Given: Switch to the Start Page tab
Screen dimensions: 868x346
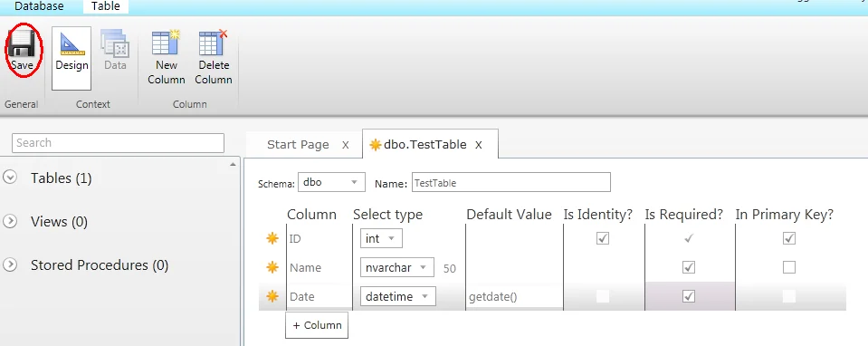Looking at the screenshot, I should tap(298, 145).
